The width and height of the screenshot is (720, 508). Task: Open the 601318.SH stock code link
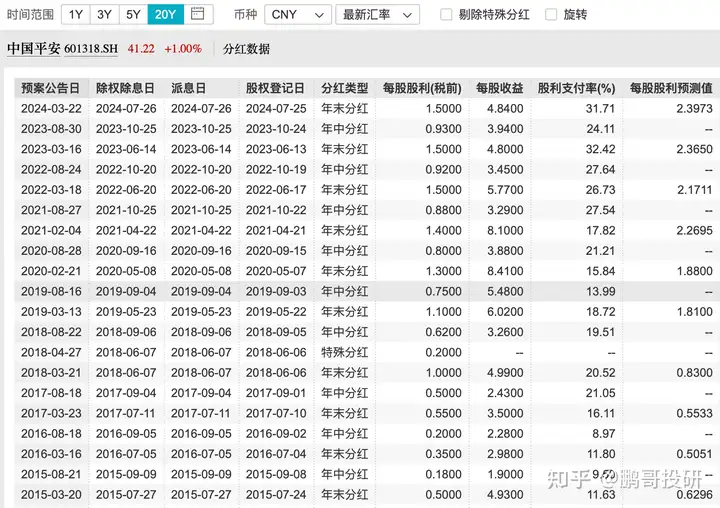point(91,49)
